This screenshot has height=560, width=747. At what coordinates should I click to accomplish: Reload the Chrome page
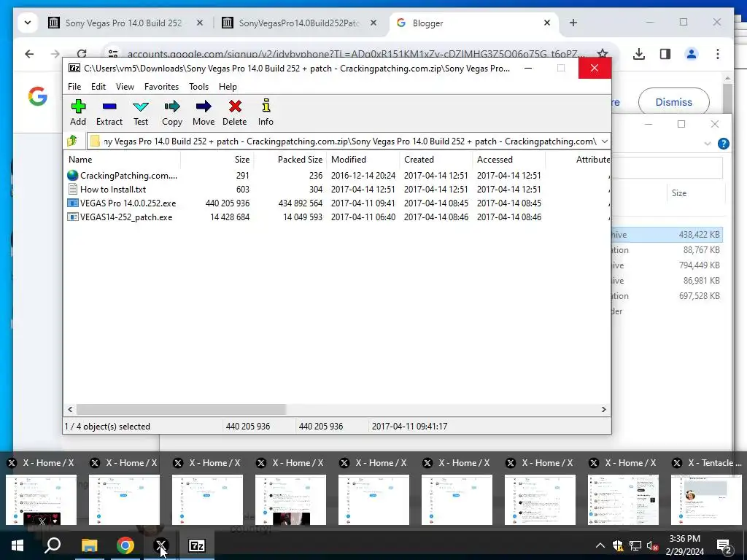82,54
